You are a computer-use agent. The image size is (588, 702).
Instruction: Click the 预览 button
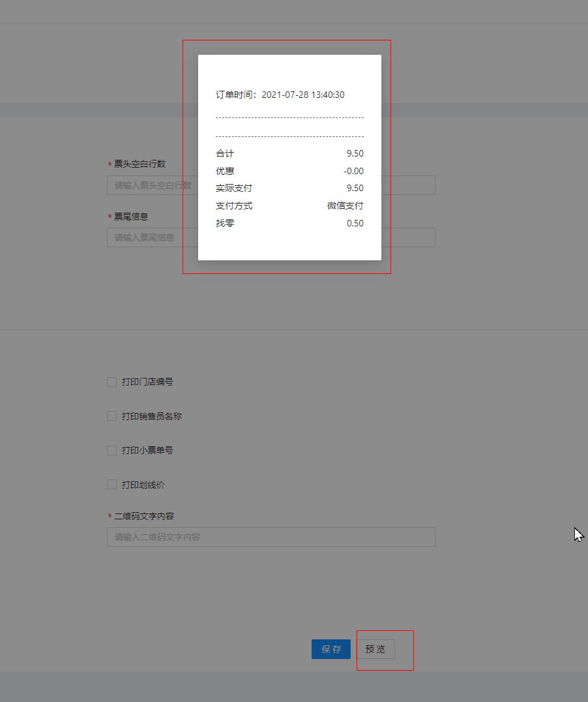point(375,649)
